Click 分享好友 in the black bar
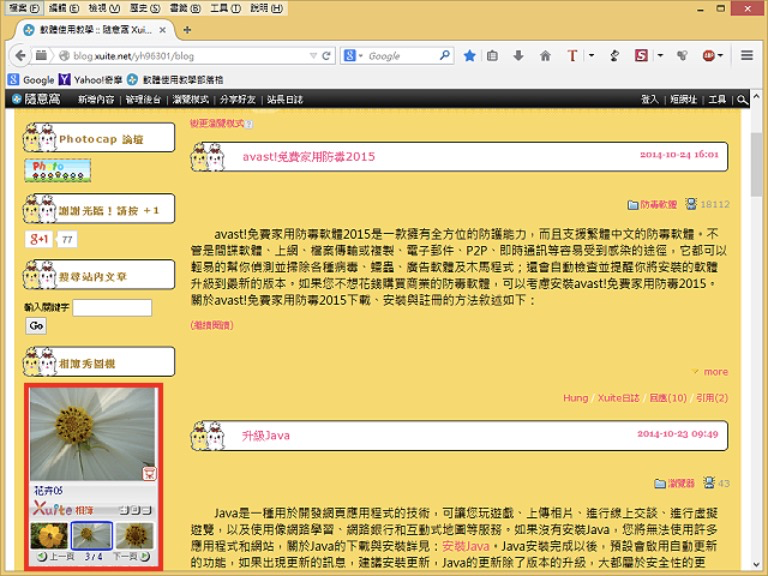This screenshot has width=770, height=576. coord(238,100)
